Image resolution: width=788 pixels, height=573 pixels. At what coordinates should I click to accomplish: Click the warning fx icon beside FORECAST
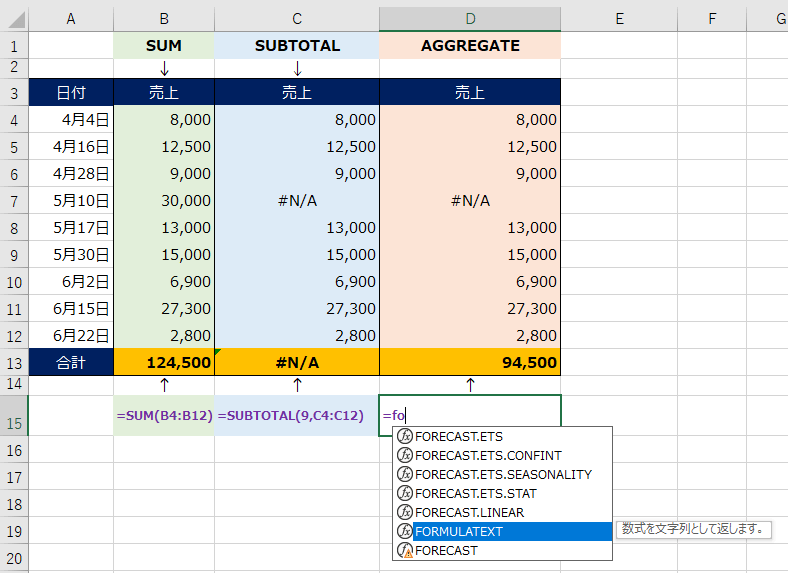click(405, 550)
